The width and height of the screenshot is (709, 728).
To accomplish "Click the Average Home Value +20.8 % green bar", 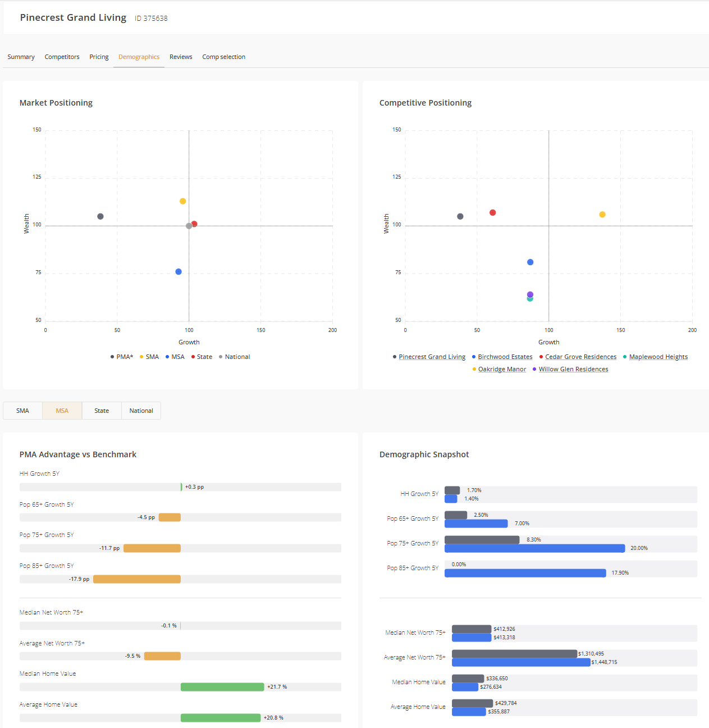I will click(221, 718).
